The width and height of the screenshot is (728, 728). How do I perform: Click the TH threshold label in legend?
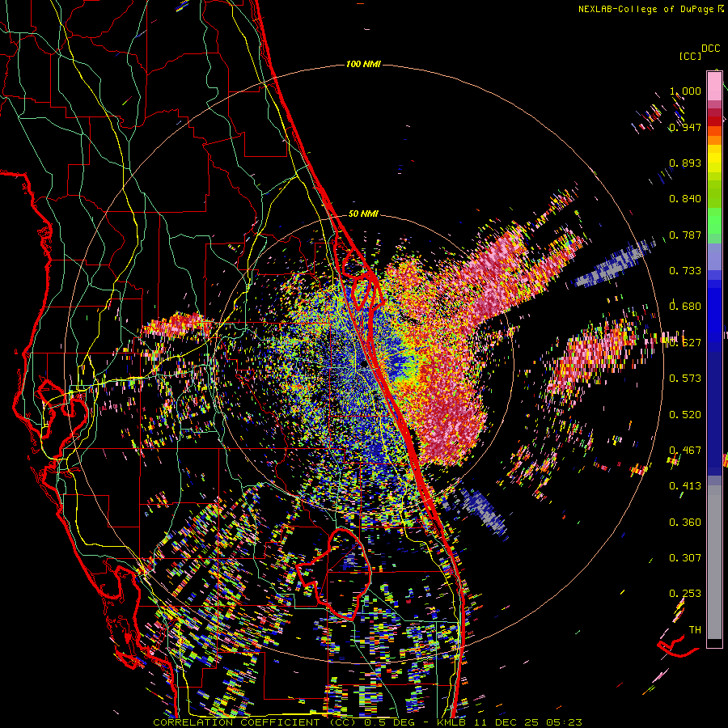[695, 629]
